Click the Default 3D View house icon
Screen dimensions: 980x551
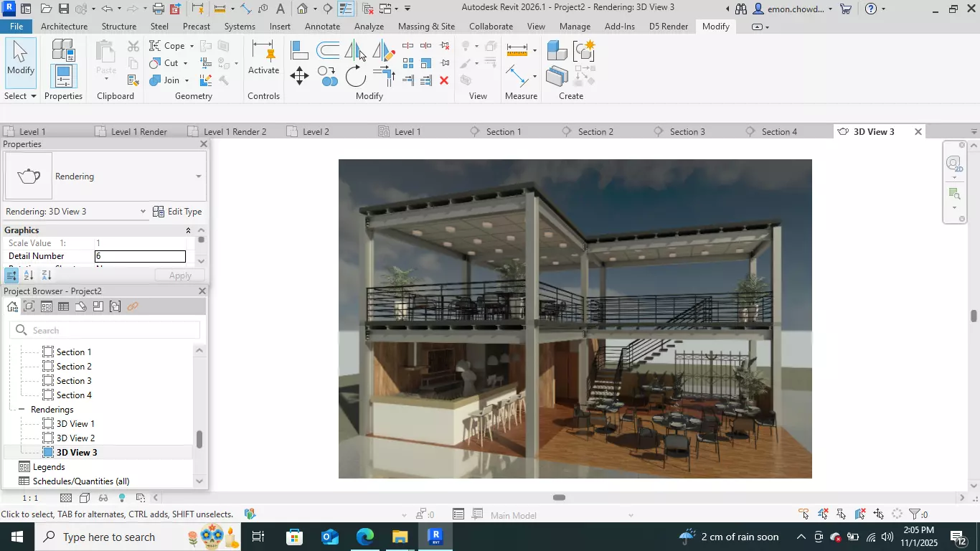click(302, 9)
